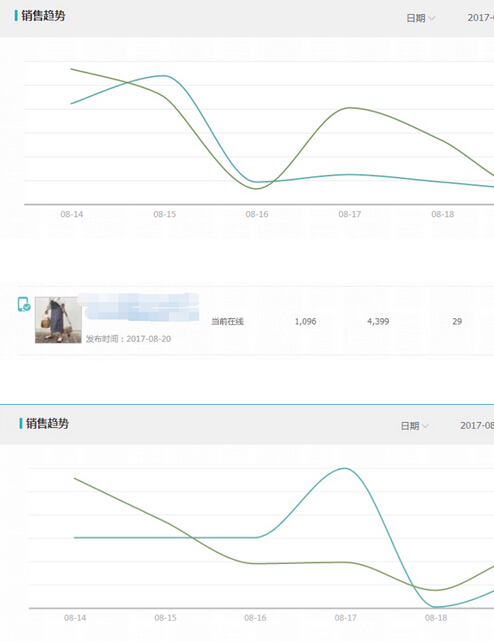Select the 08-16 label on lower chart axis
This screenshot has height=642, width=494.
click(x=255, y=618)
